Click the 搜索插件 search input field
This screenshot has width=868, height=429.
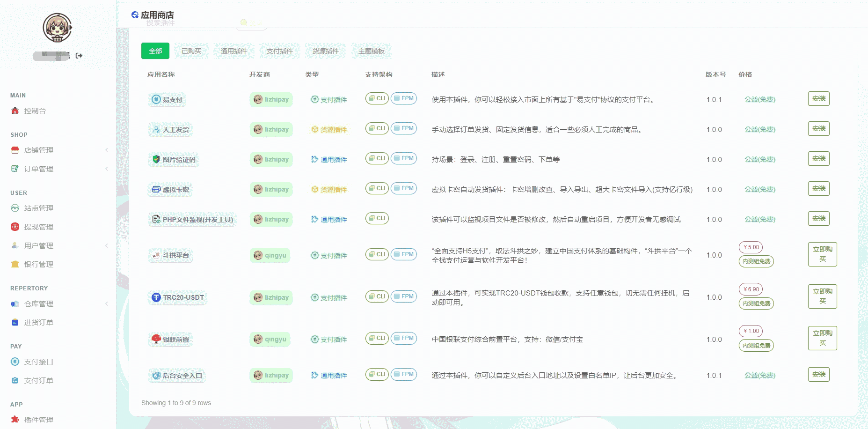[x=187, y=23]
